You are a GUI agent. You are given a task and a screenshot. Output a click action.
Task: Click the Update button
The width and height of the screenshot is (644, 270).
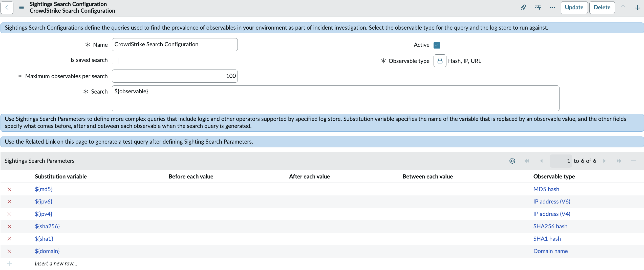pyautogui.click(x=574, y=8)
